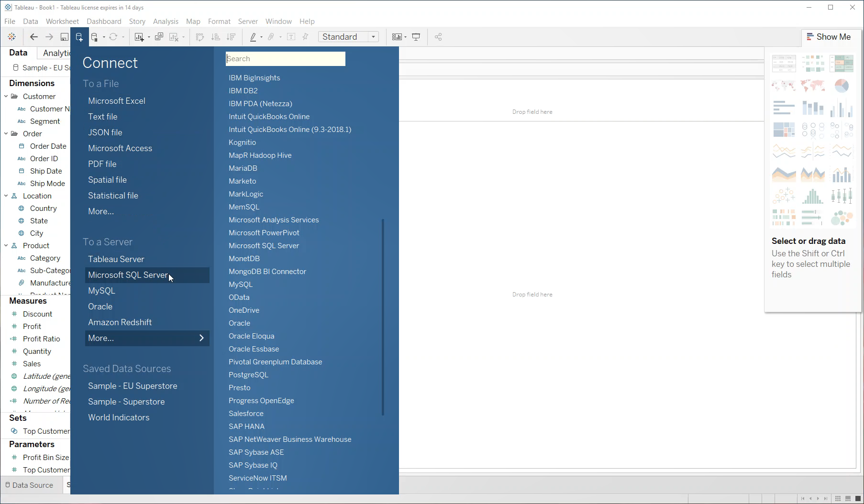This screenshot has width=864, height=504.
Task: Toggle the highlight pen tool
Action: click(x=254, y=37)
